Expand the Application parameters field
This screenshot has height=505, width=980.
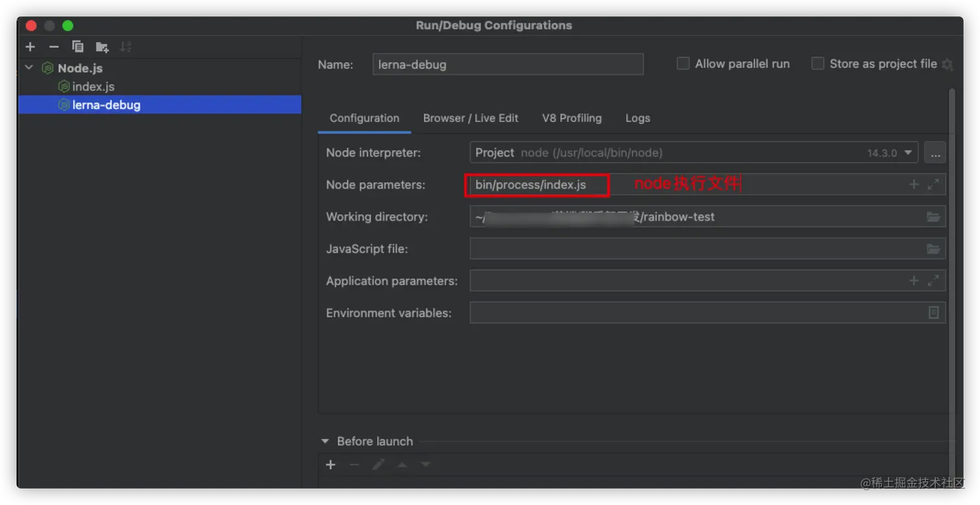pyautogui.click(x=933, y=281)
